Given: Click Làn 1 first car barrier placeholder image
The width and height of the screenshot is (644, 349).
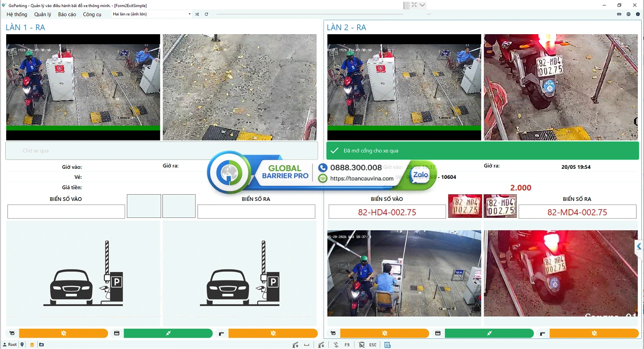Looking at the screenshot, I should point(83,273).
